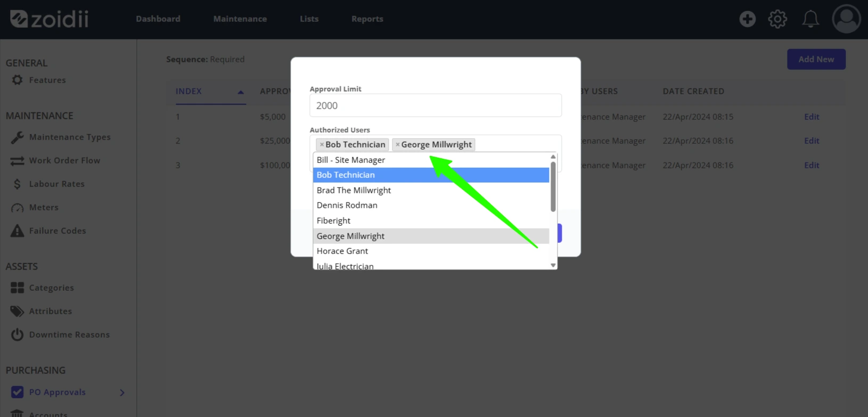The width and height of the screenshot is (868, 417).
Task: Click the dropdown list scroll-down arrow
Action: pyautogui.click(x=553, y=265)
